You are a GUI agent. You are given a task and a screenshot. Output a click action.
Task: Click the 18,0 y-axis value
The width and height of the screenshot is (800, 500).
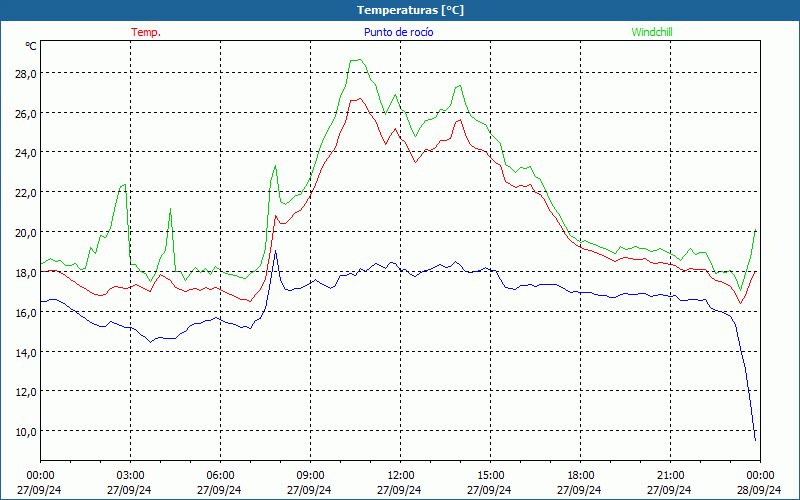[x=26, y=272]
